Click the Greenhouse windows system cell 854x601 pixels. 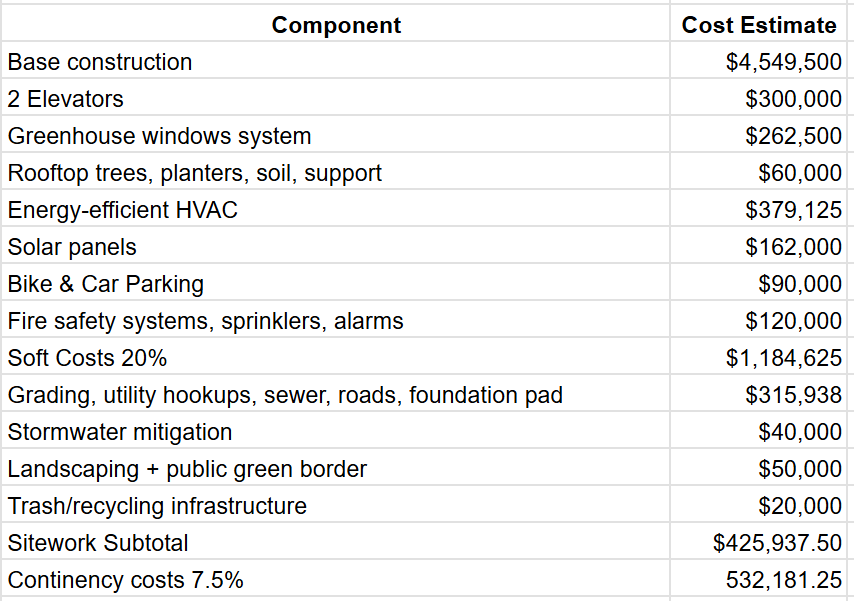click(336, 136)
